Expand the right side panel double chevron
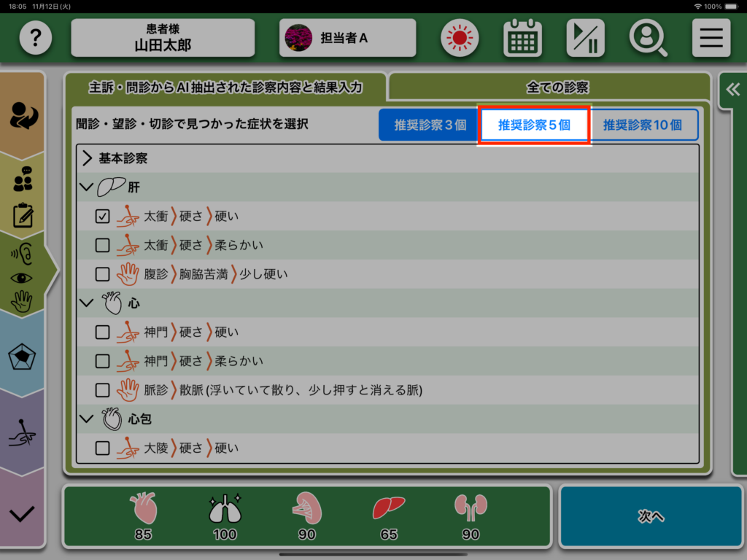This screenshot has width=747, height=560. [x=732, y=90]
